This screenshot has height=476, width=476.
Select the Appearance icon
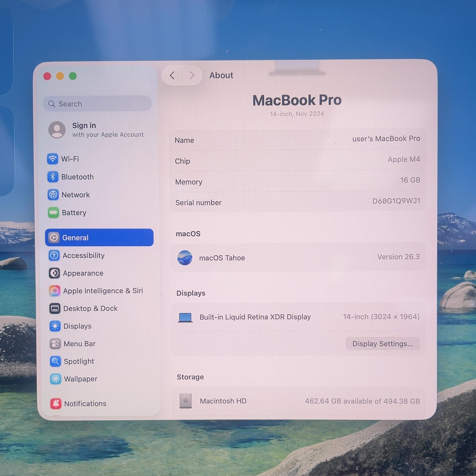click(x=54, y=273)
